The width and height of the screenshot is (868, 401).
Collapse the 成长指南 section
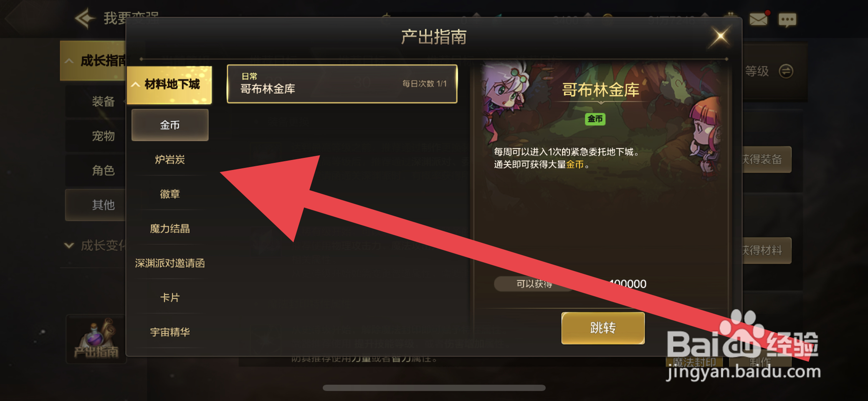[x=94, y=61]
